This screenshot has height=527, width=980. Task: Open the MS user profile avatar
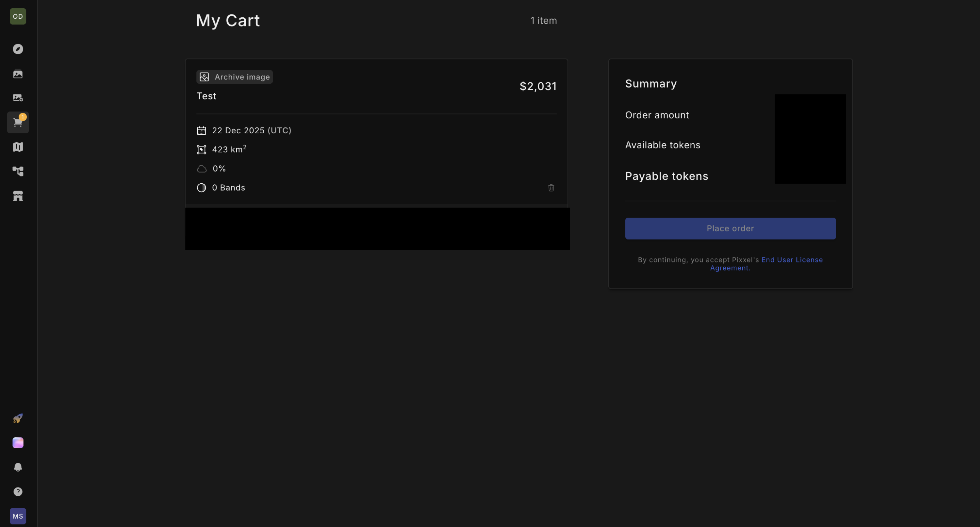(x=18, y=516)
